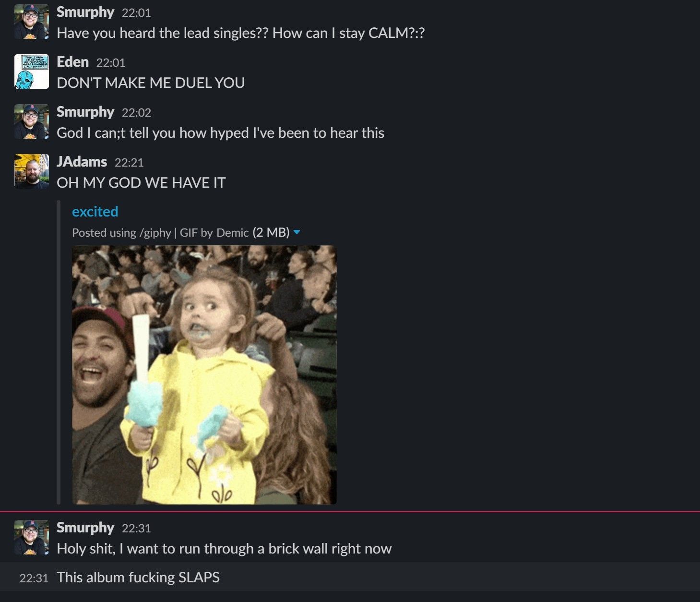Select the "This album fucking SLAPS" message
700x602 pixels.
coord(138,578)
